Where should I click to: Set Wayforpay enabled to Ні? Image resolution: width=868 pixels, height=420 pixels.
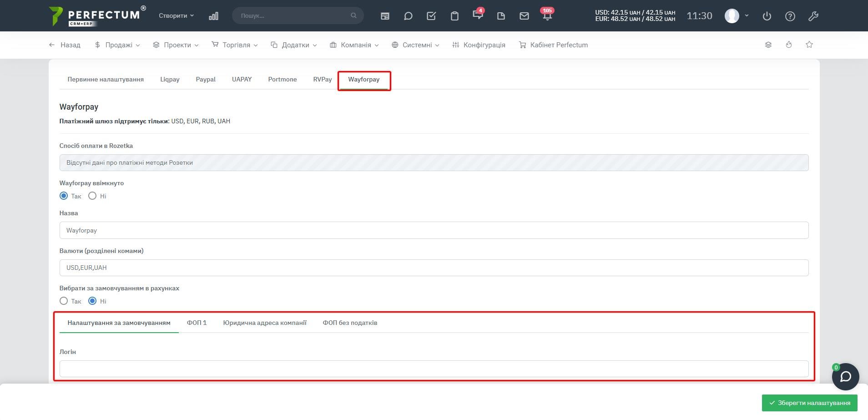point(92,196)
